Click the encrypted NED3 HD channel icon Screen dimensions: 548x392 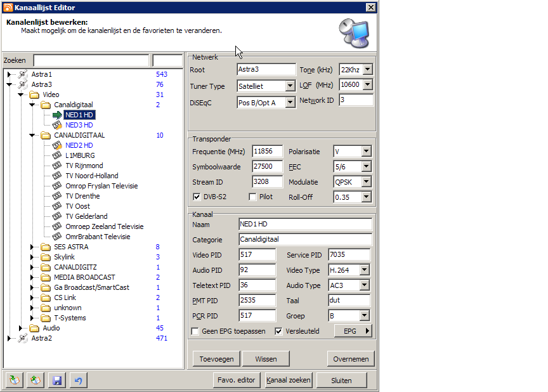point(57,125)
